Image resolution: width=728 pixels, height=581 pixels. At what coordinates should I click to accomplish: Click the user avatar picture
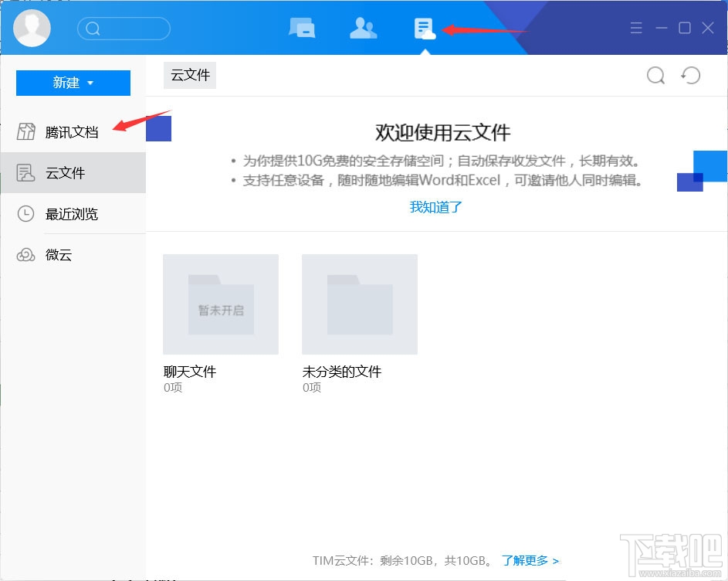tap(31, 28)
